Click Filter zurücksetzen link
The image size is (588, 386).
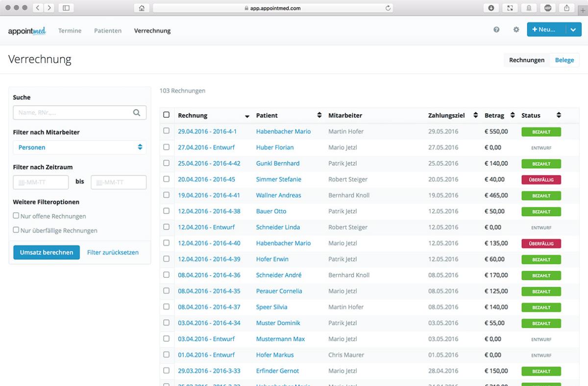(113, 253)
